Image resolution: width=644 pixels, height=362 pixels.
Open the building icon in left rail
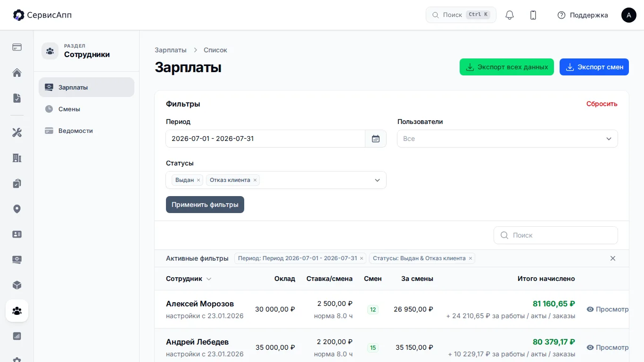[x=17, y=158]
